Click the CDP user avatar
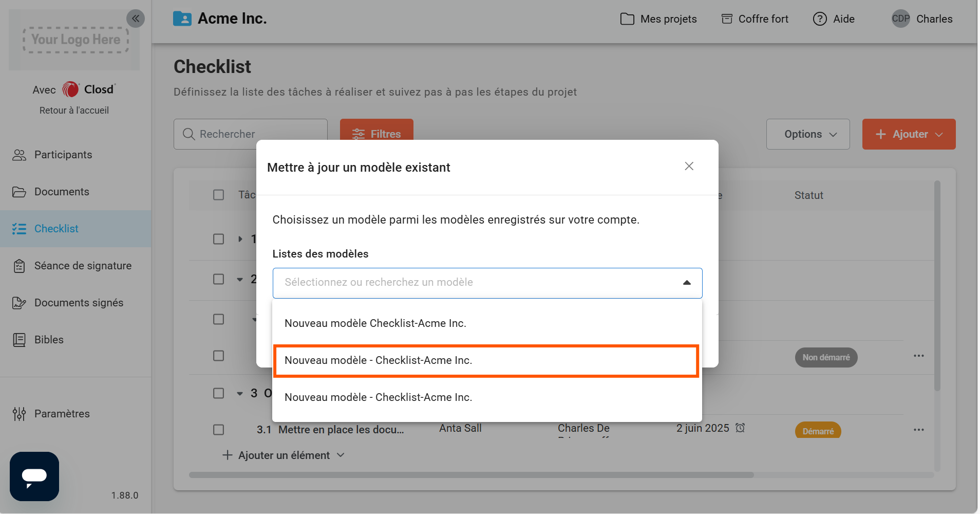Screen dimensions: 980x514 900,19
